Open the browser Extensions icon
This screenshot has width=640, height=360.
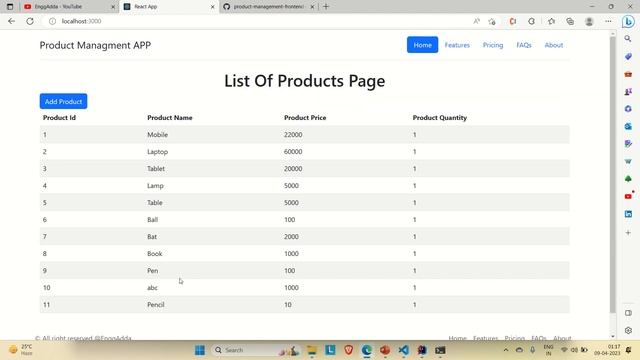click(x=531, y=21)
